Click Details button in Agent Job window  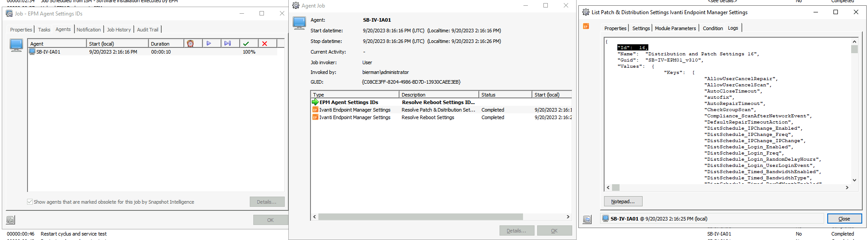[x=516, y=231]
